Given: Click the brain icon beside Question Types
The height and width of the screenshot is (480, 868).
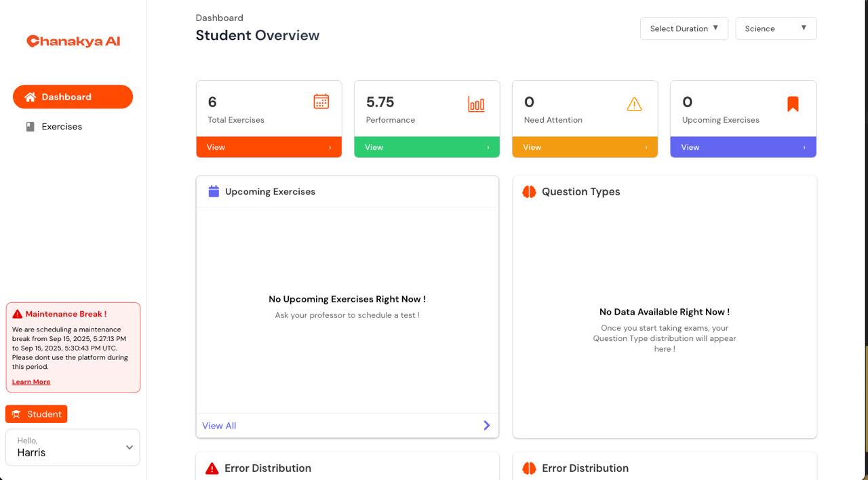Looking at the screenshot, I should coord(530,192).
